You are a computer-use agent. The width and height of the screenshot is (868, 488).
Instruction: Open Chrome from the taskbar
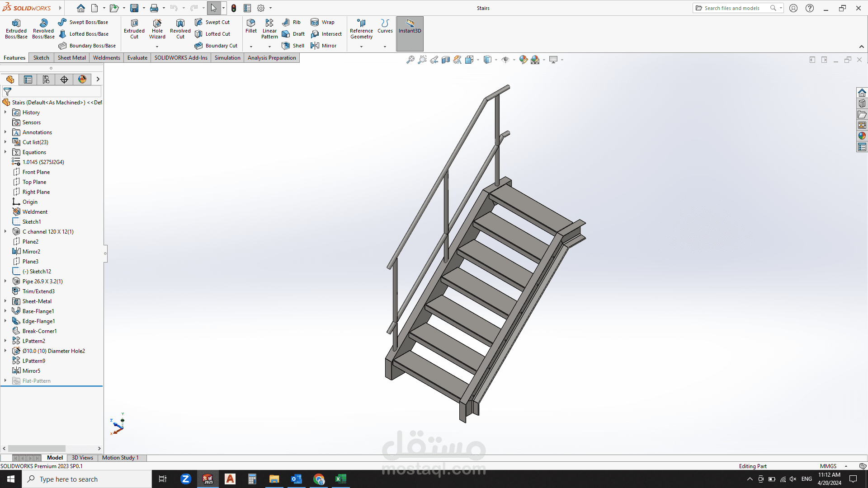pos(319,479)
